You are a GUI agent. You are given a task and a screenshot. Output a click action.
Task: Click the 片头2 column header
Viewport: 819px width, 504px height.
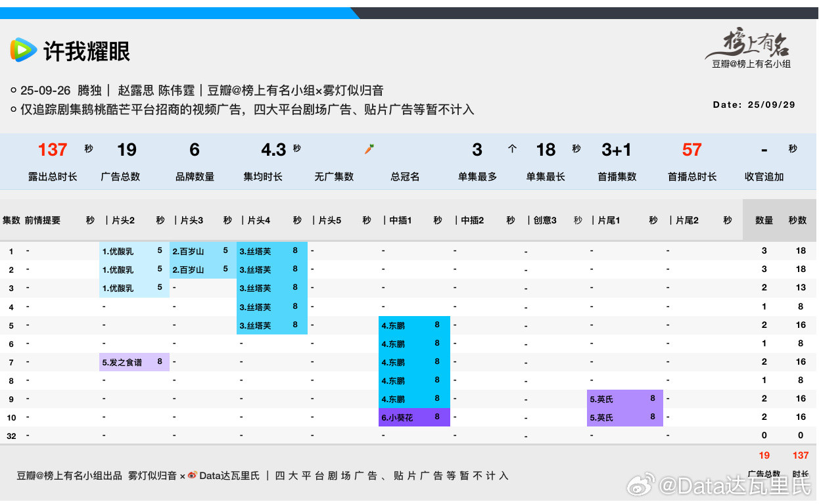pyautogui.click(x=123, y=220)
